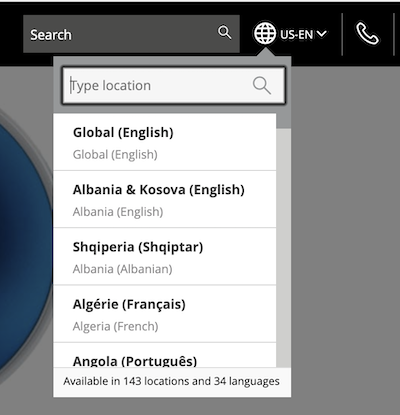Screen dimensions: 400x415
Task: Click the 143 locations availability footer
Action: [x=172, y=381]
